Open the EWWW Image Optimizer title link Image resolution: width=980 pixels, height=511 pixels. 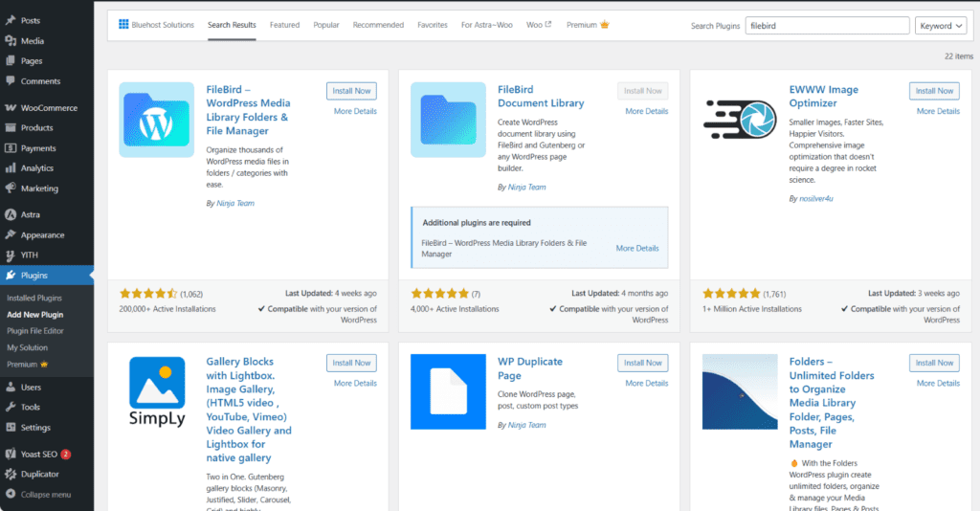pyautogui.click(x=824, y=97)
